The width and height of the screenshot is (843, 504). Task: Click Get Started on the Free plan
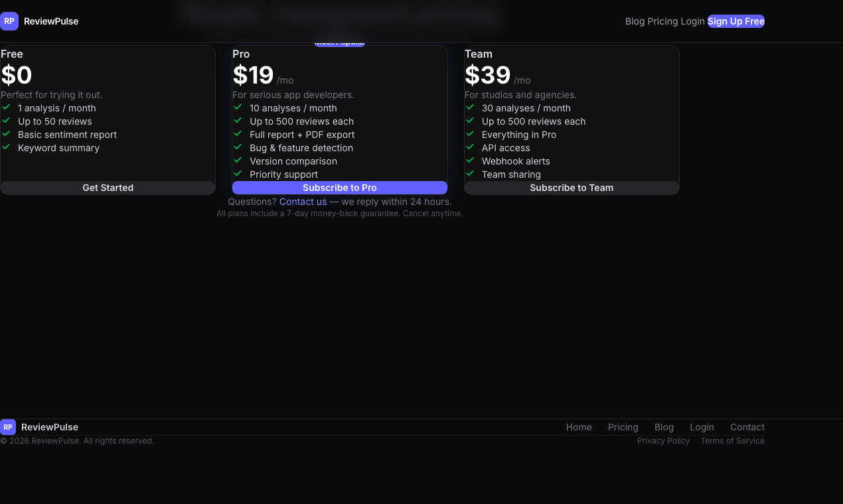pyautogui.click(x=108, y=188)
